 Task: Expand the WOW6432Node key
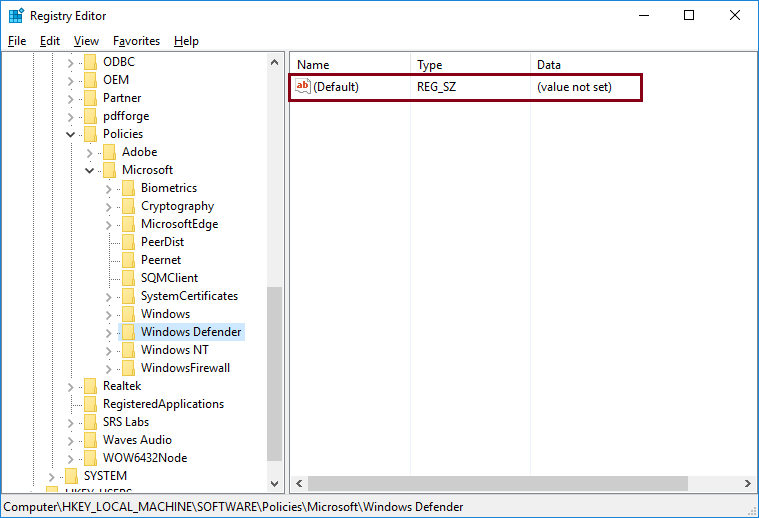[70, 459]
